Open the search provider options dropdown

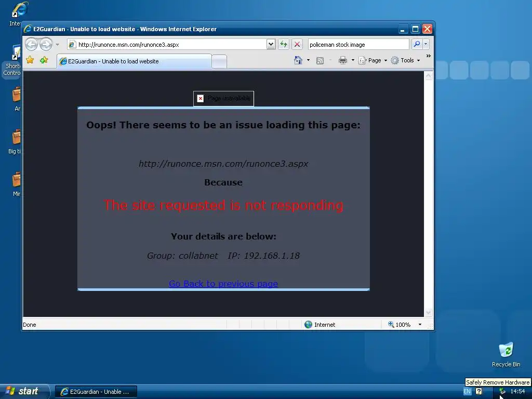click(426, 44)
